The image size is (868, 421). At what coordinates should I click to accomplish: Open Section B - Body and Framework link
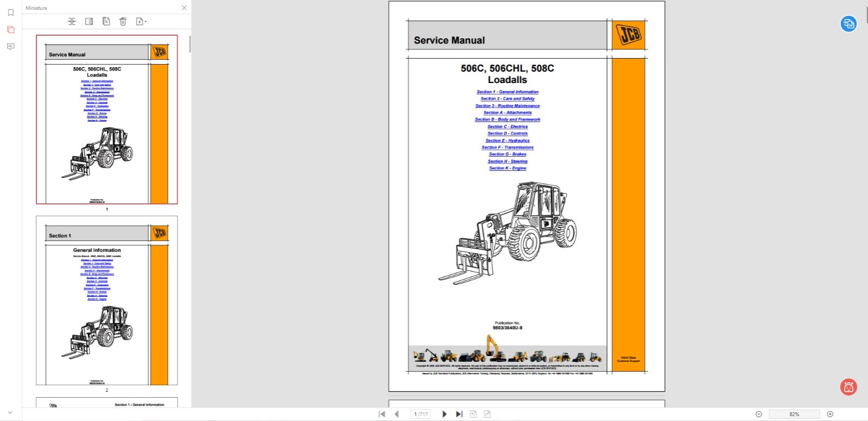[x=508, y=119]
